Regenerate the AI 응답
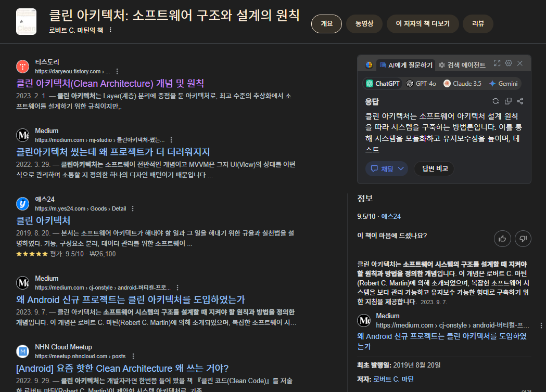Viewport: 546px width, 392px height. 496,101
